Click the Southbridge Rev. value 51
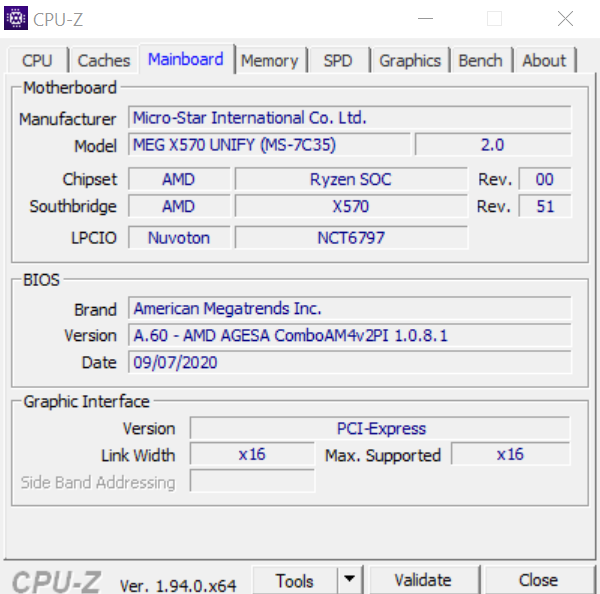The height and width of the screenshot is (594, 600). [545, 206]
